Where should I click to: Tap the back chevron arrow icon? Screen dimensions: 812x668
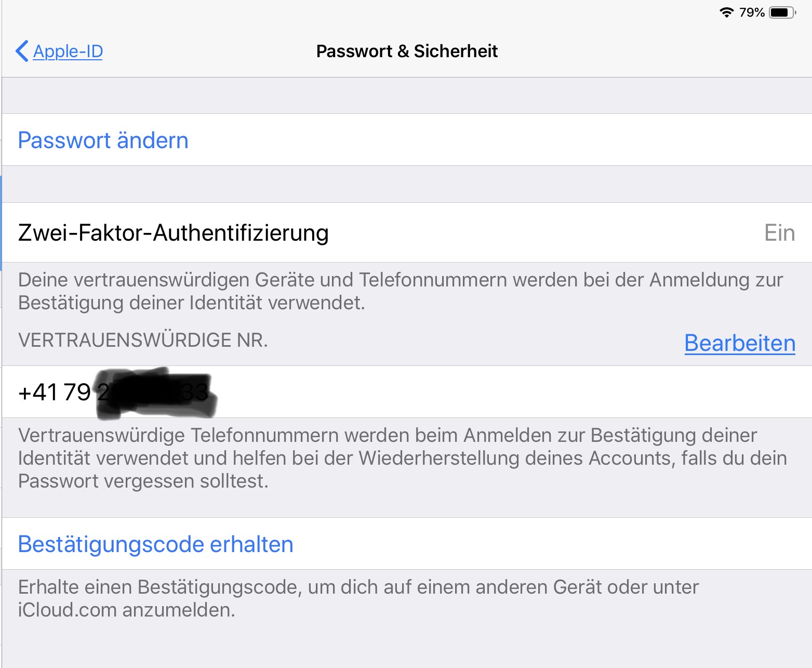22,51
